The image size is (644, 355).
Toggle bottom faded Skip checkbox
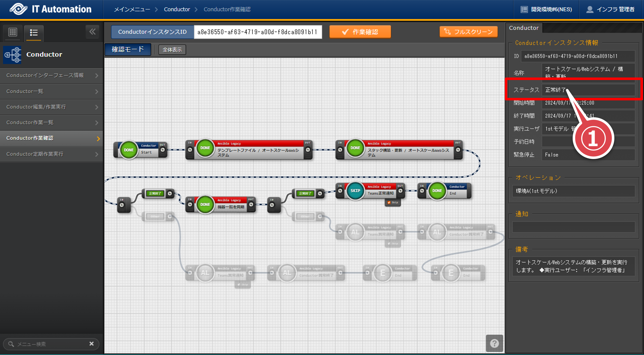239,285
